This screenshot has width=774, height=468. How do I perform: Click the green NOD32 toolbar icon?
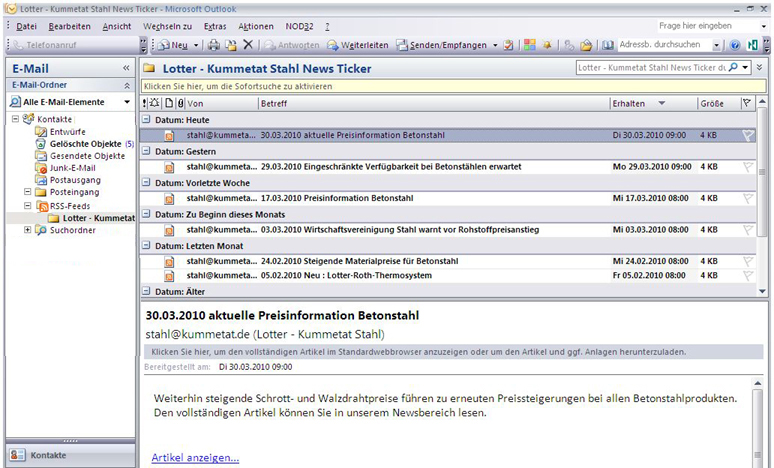[752, 45]
